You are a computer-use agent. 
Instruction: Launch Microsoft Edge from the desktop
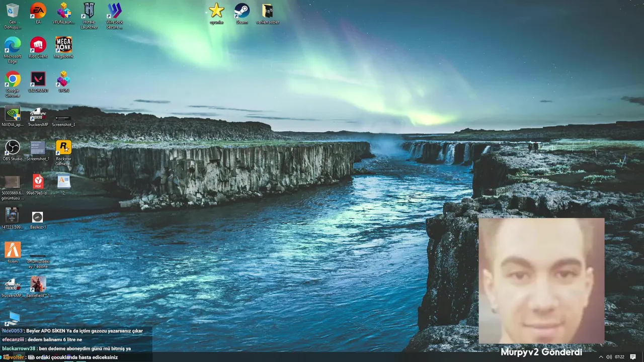(13, 50)
